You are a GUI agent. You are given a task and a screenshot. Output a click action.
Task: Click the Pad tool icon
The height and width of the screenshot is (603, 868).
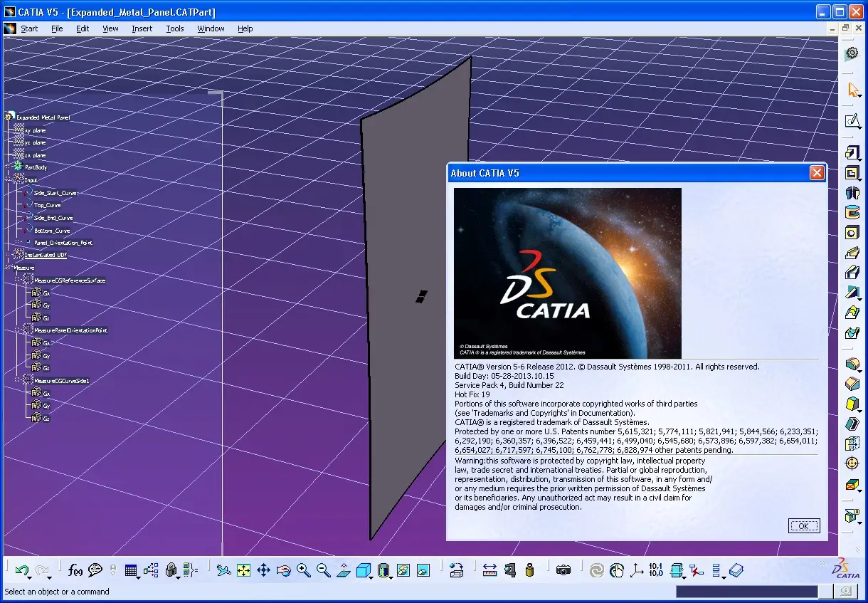(852, 153)
